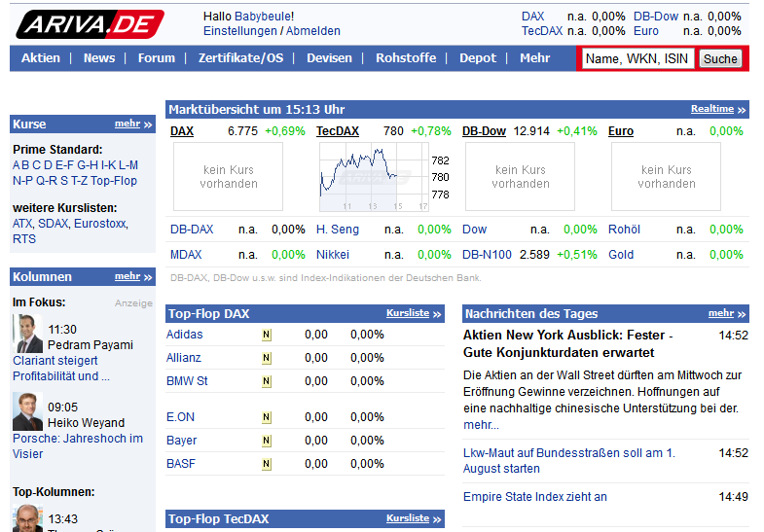Click mehr in the Kolumnen panel header

(127, 276)
